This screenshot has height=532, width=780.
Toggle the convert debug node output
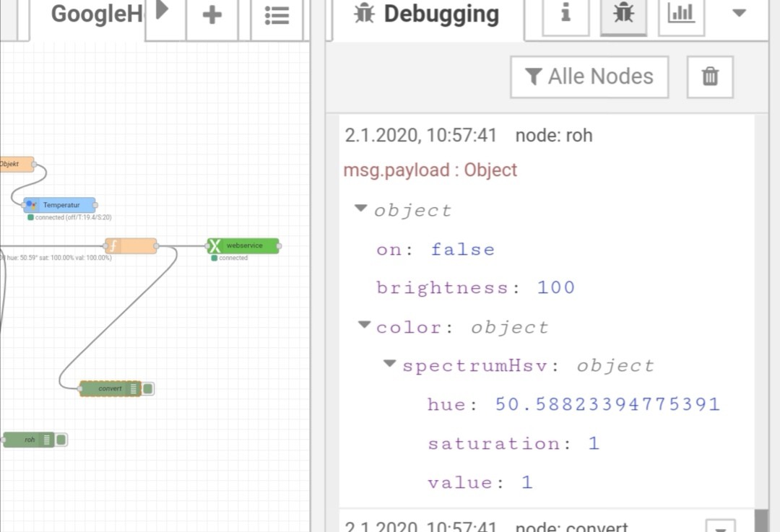pyautogui.click(x=148, y=389)
